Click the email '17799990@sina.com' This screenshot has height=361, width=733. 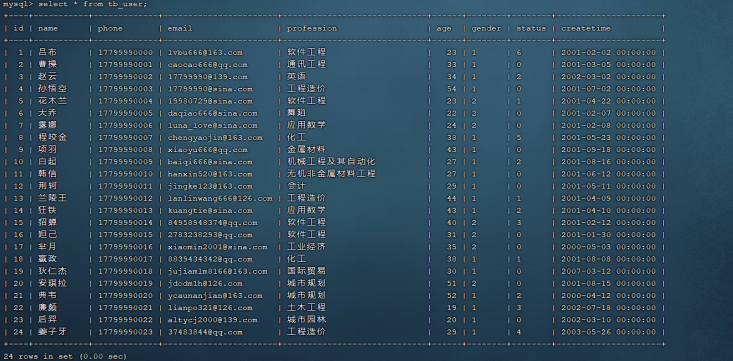point(210,89)
